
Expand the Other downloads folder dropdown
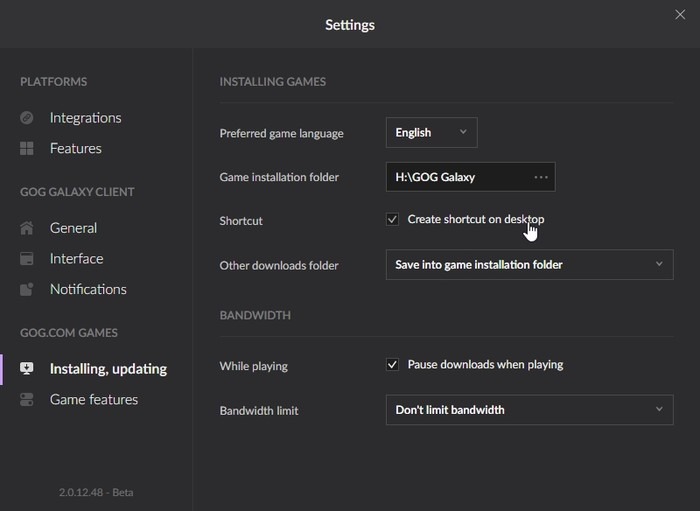coord(529,265)
